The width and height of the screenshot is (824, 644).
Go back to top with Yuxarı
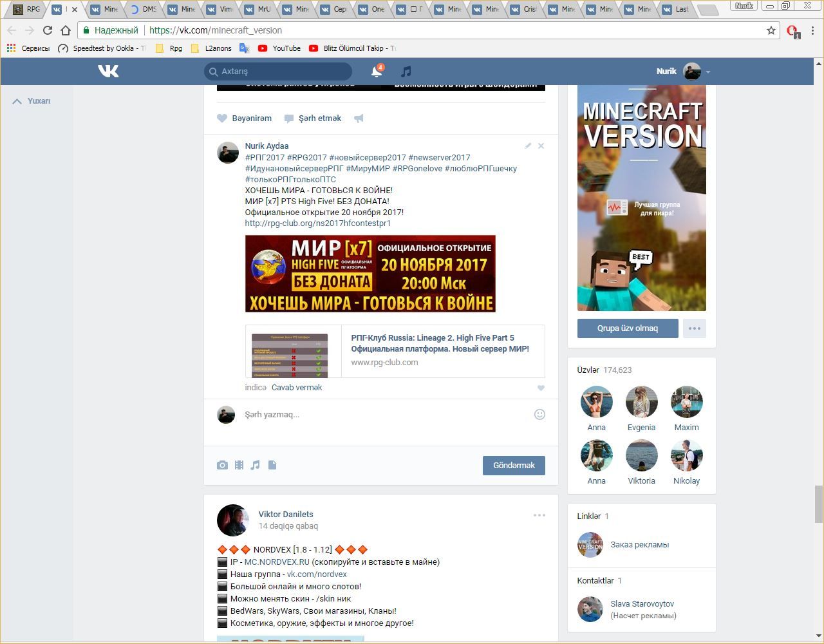(x=32, y=101)
